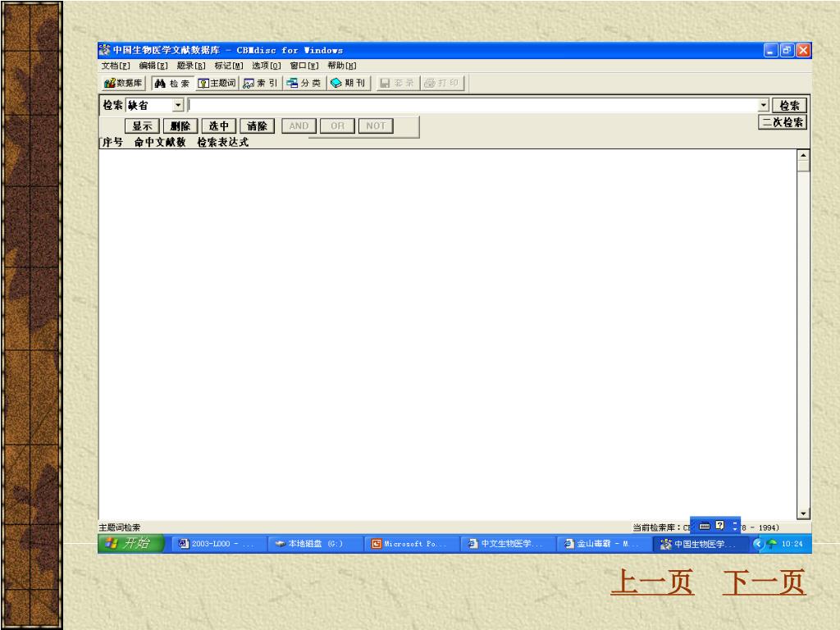Switch to 金山毒霸 taskbar item
This screenshot has height=630, width=840.
pos(604,544)
